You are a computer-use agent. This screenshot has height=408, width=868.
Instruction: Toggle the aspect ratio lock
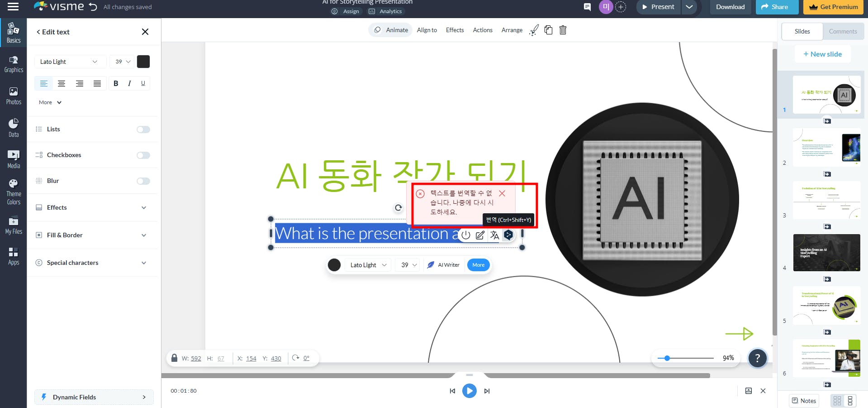(174, 358)
